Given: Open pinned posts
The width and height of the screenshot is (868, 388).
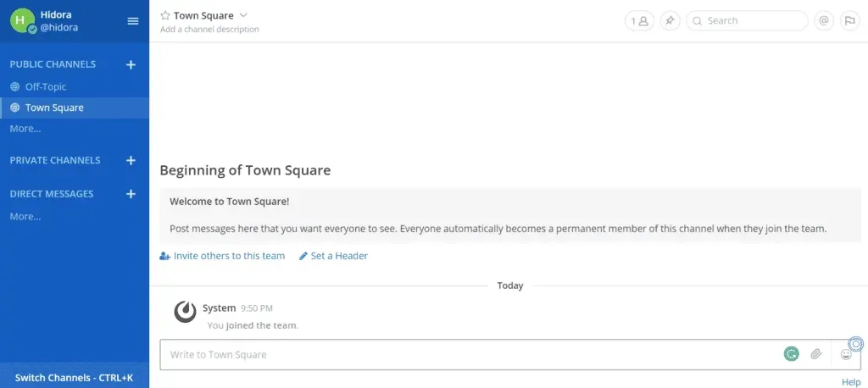Looking at the screenshot, I should (x=670, y=21).
